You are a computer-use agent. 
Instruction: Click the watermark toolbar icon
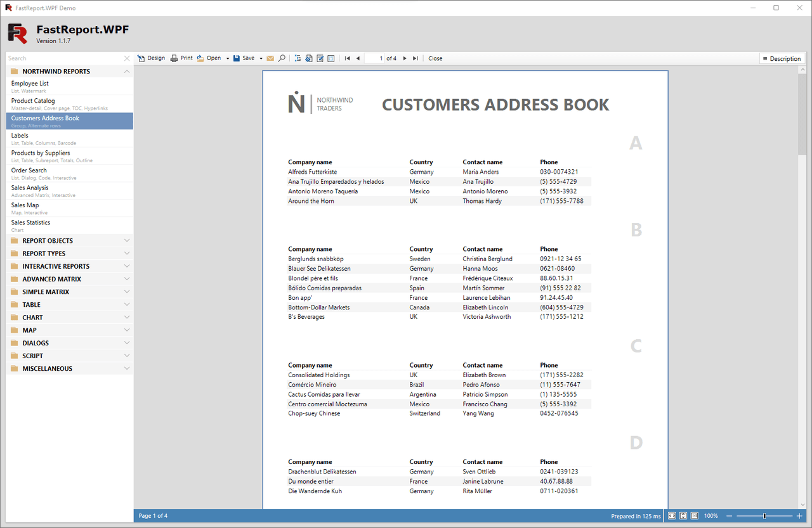(331, 58)
